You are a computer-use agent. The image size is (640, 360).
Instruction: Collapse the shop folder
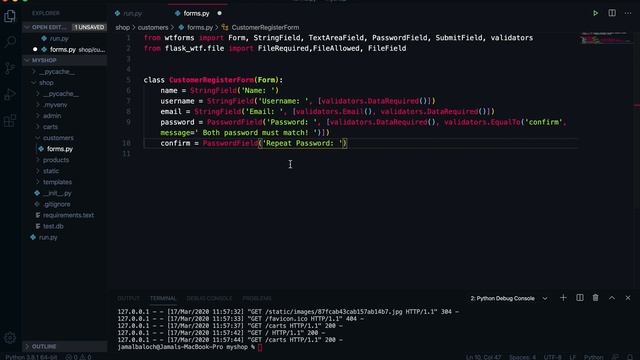point(46,83)
